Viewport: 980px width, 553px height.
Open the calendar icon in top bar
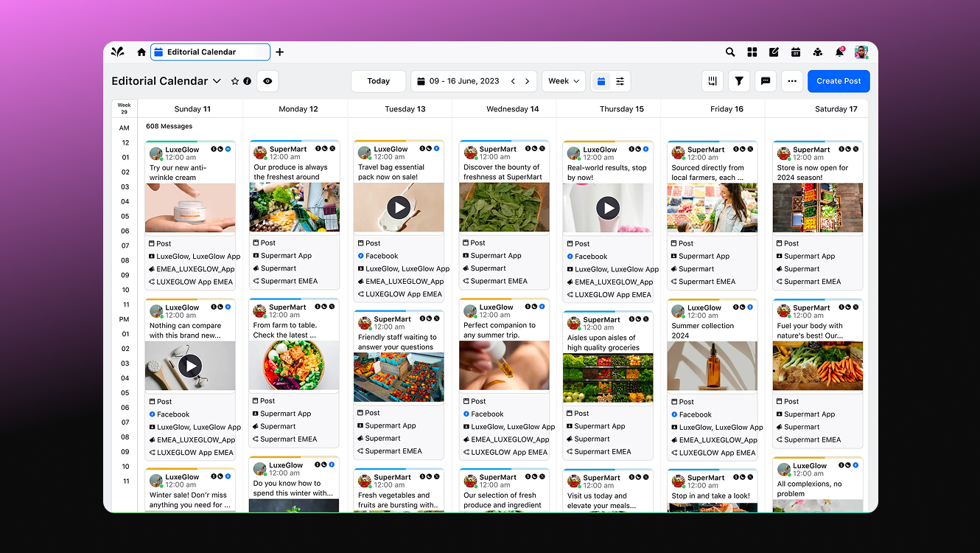[796, 52]
